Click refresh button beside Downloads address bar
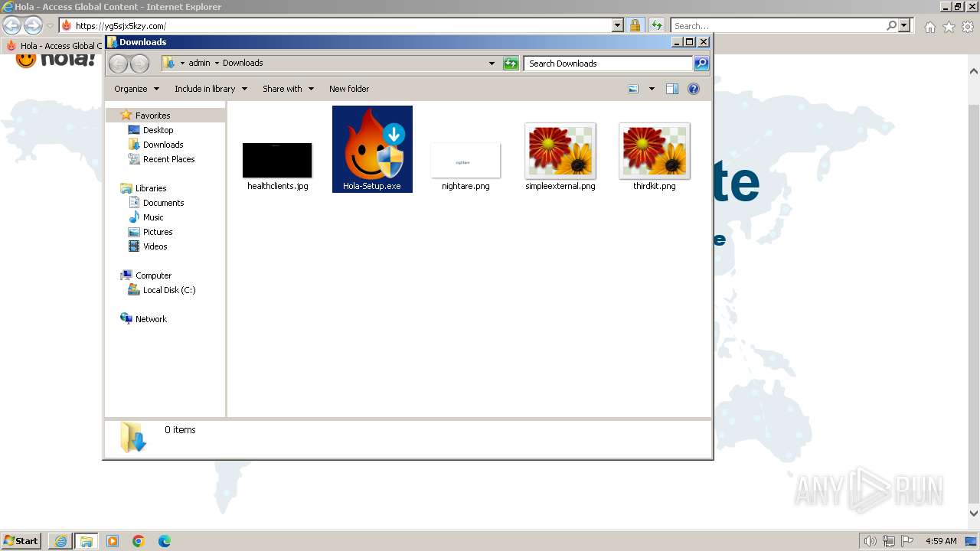This screenshot has width=980, height=551. pos(511,64)
